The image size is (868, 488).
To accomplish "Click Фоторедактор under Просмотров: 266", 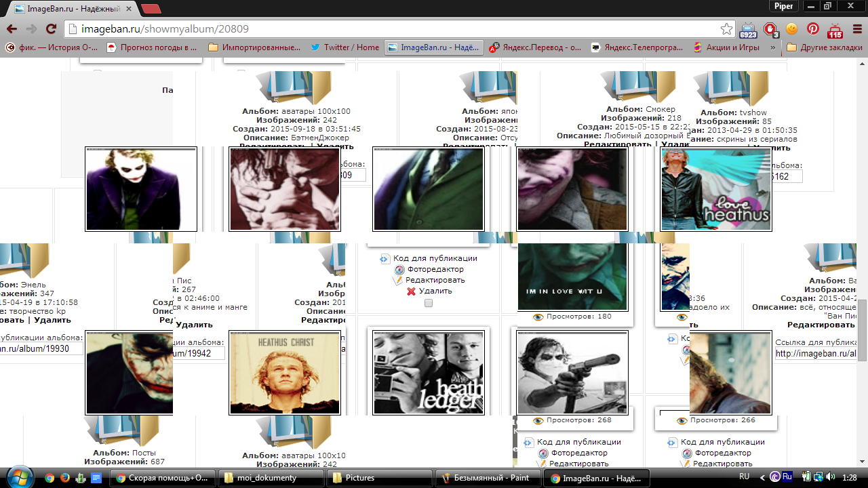I will 723,453.
